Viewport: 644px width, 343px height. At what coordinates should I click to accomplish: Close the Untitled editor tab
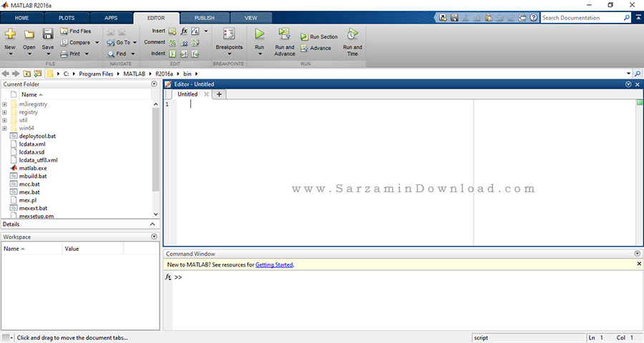point(206,94)
